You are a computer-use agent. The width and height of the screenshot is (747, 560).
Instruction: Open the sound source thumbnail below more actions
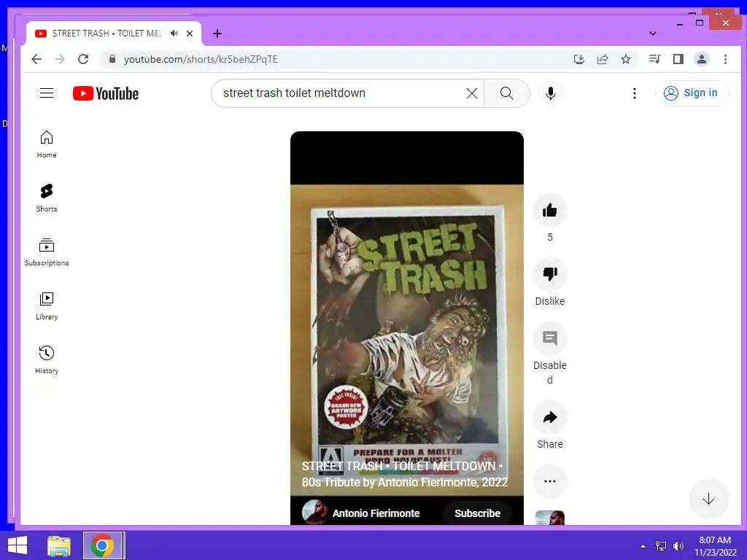pyautogui.click(x=550, y=518)
